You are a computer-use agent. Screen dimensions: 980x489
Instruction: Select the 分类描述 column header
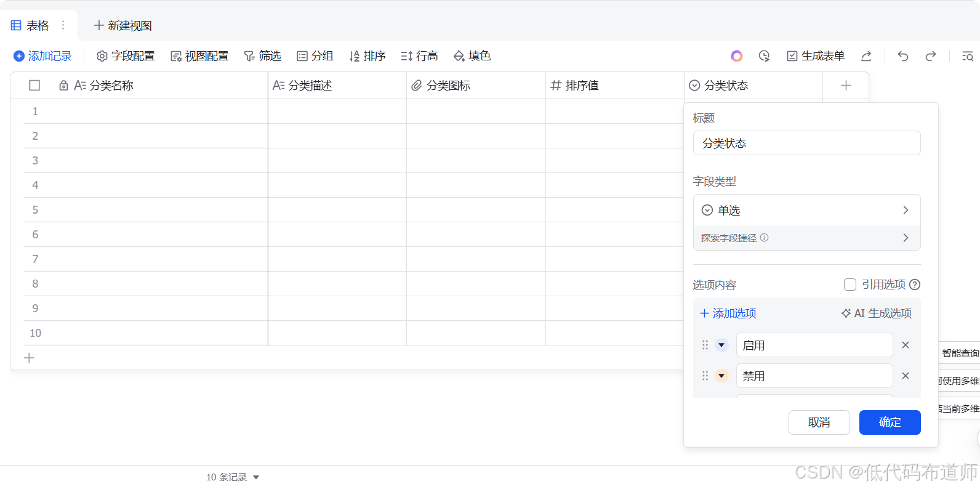(x=337, y=86)
